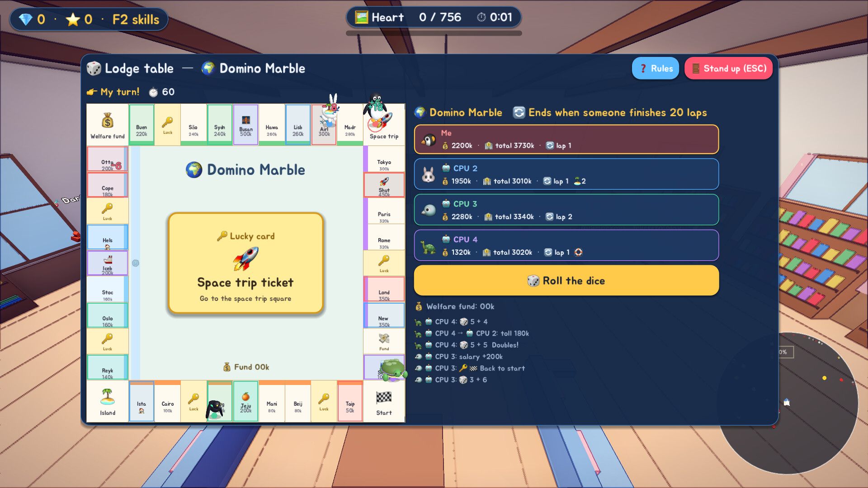Select the CPU 3 player card

(566, 210)
